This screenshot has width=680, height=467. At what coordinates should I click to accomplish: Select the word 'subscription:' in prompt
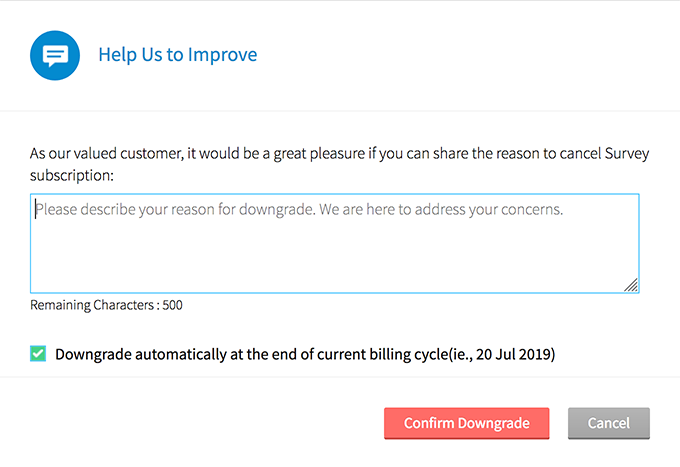72,176
